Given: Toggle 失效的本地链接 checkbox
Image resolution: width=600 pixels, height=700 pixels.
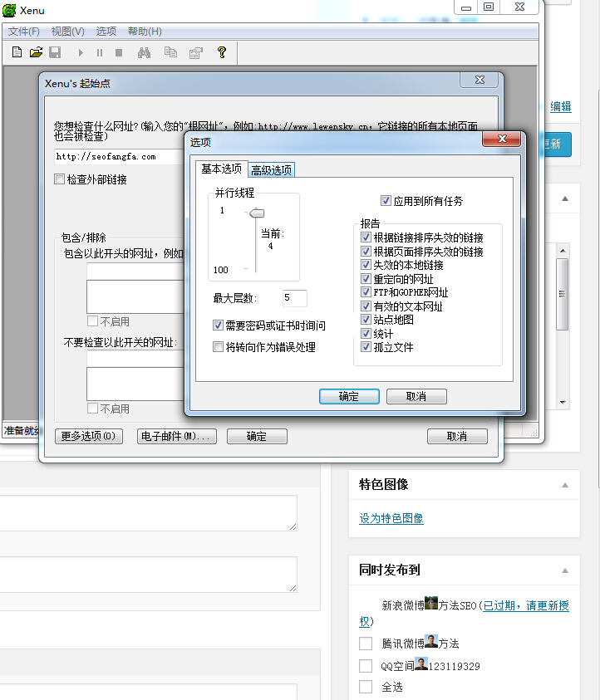Looking at the screenshot, I should click(x=366, y=265).
